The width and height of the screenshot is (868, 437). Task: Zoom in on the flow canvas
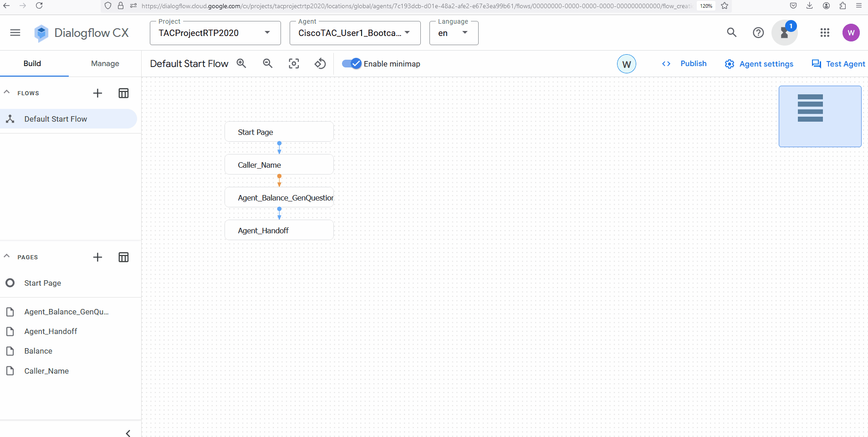pyautogui.click(x=241, y=64)
